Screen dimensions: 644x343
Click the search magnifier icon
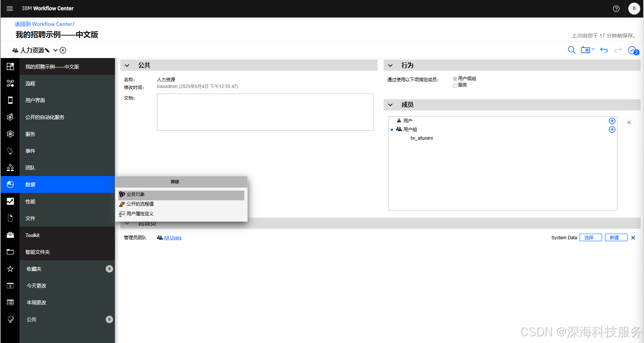pos(572,50)
